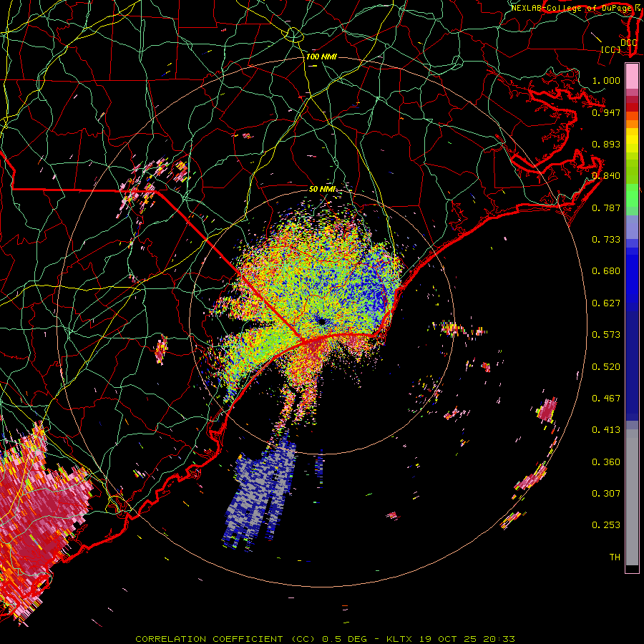Click the KLTX station identifier
The image size is (644, 644).
[x=399, y=639]
